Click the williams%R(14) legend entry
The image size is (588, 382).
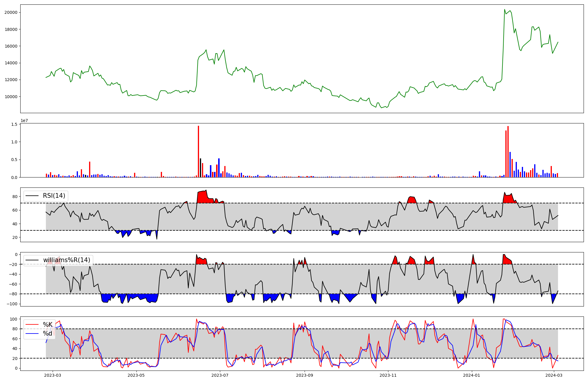66,260
